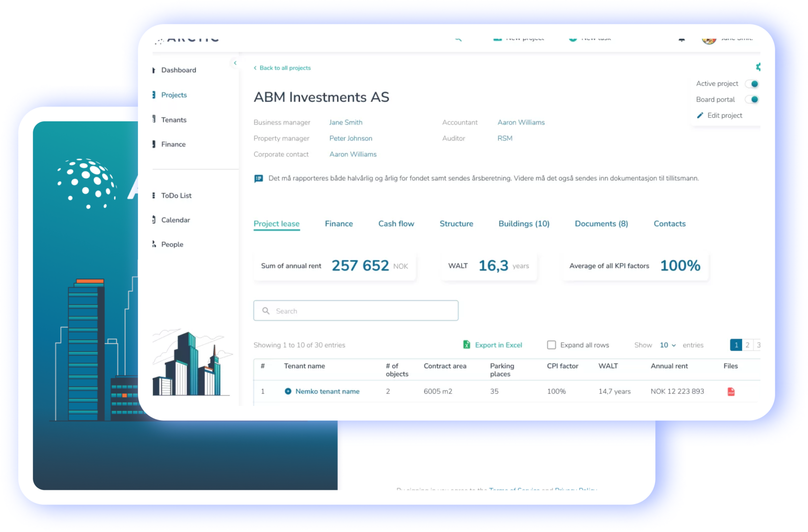Click the Showing 1 to 10 of 30 entries text
Viewport: 808px width, 532px height.
pos(299,345)
